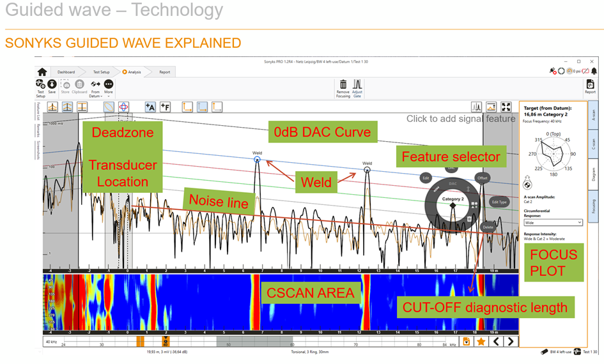Remove Focusing with the trash icon
604x364 pixels.
(343, 89)
